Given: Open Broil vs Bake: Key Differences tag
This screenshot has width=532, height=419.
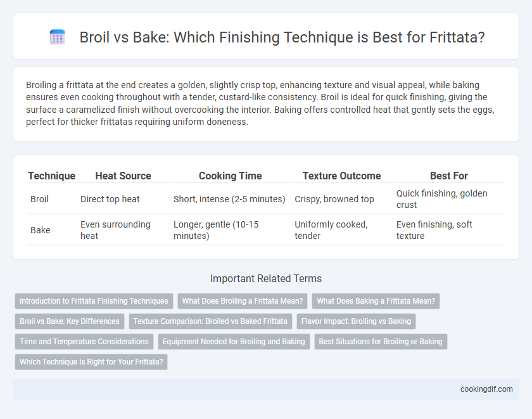Looking at the screenshot, I should click(x=70, y=321).
